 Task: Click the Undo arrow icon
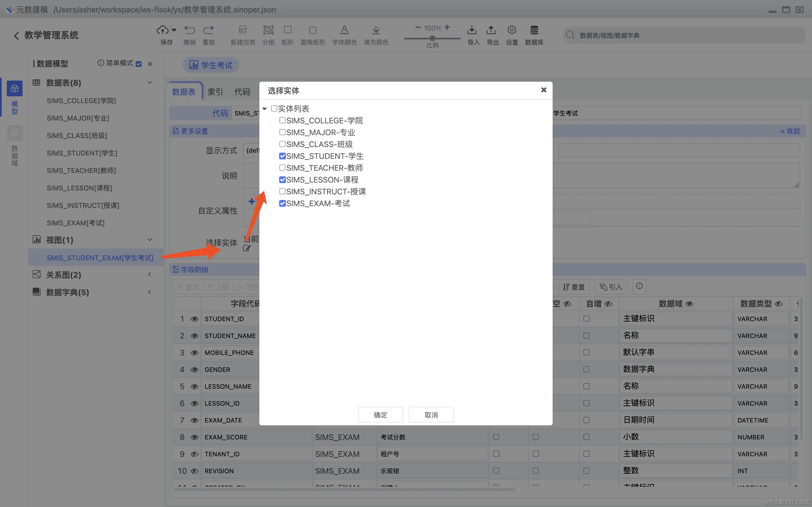[189, 30]
